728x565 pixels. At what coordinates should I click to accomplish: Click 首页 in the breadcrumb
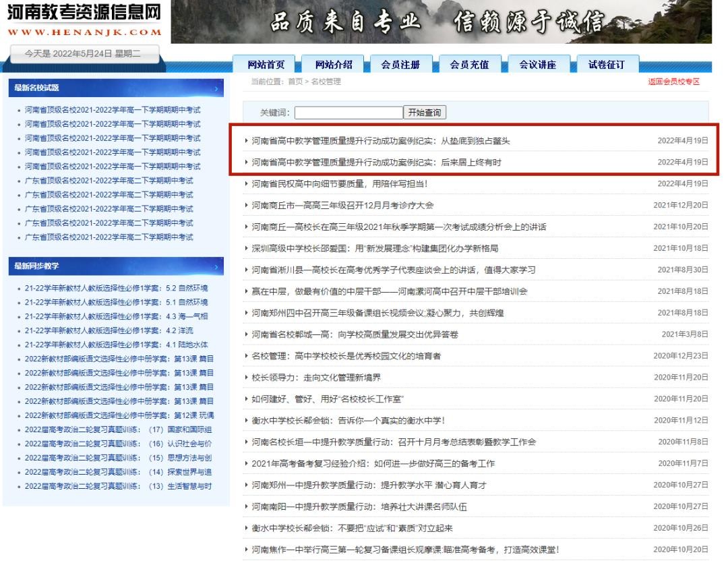(295, 82)
